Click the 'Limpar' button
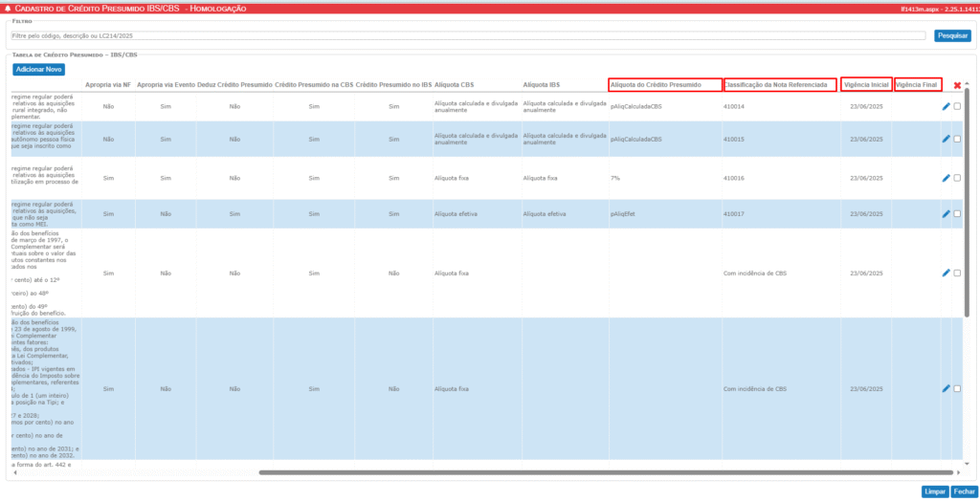980x502 pixels. [934, 491]
